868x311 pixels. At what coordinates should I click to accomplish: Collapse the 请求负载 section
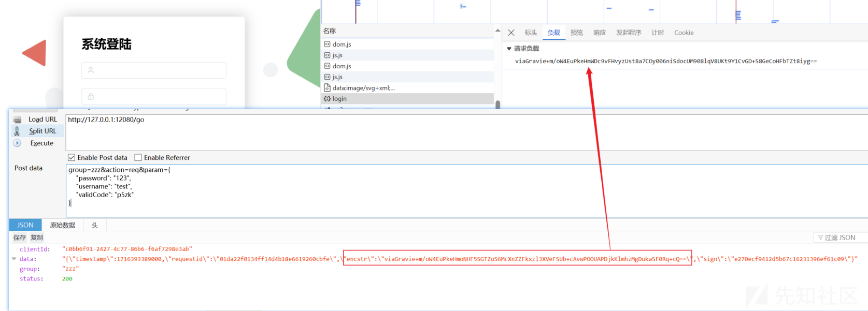click(509, 49)
